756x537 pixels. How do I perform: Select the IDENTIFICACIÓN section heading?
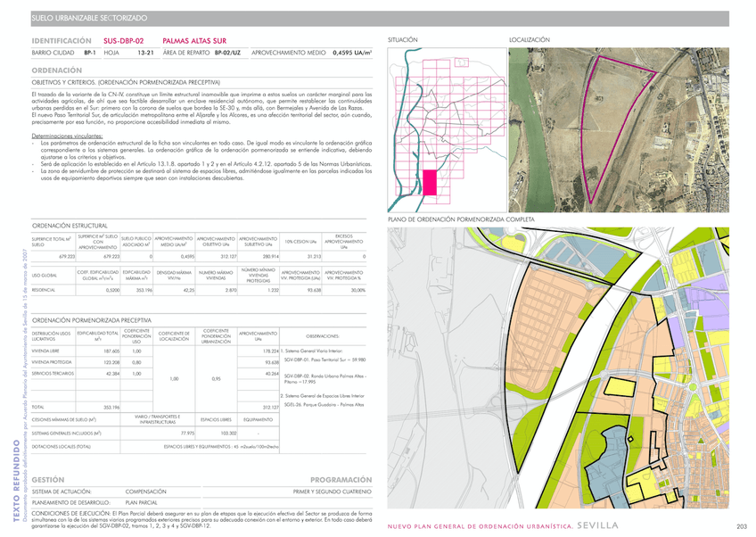tap(61, 41)
